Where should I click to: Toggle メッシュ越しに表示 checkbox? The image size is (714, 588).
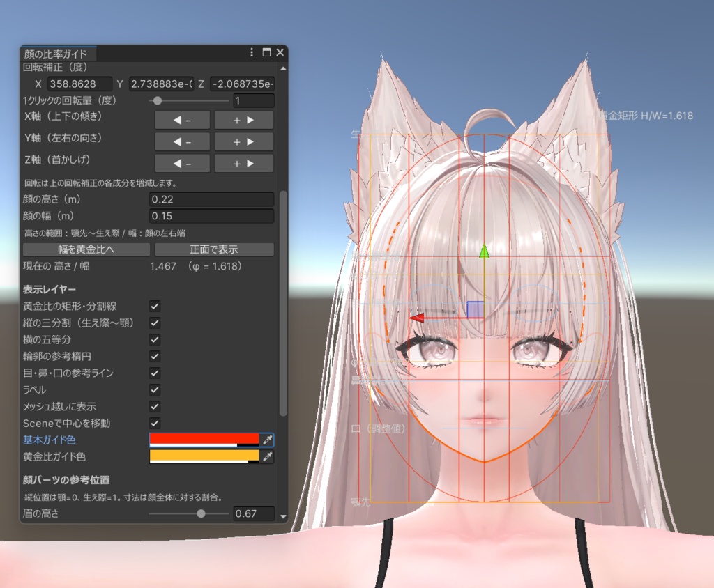click(x=155, y=406)
